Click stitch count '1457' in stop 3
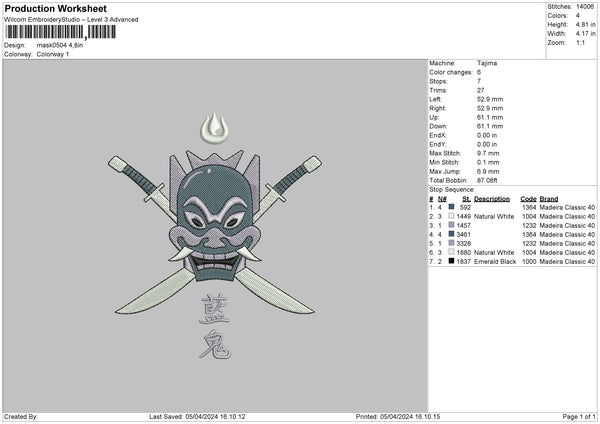The height and width of the screenshot is (424, 600). click(x=463, y=225)
